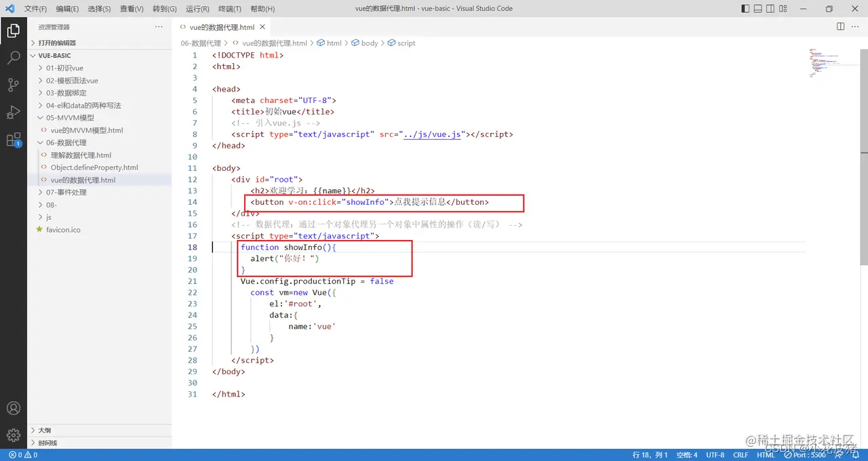Expand folder 08-

coord(99,205)
